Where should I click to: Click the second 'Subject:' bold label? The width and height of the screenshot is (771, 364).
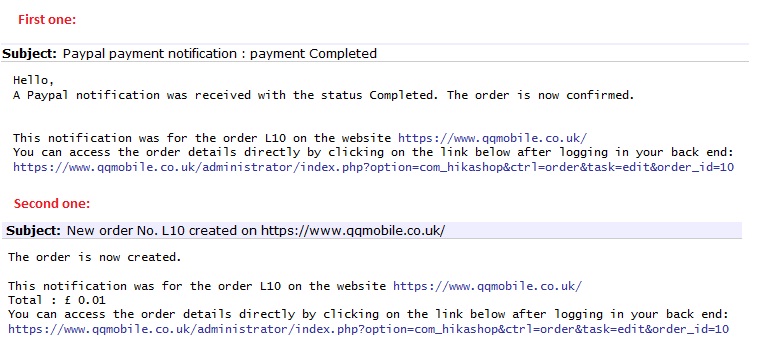tap(34, 230)
